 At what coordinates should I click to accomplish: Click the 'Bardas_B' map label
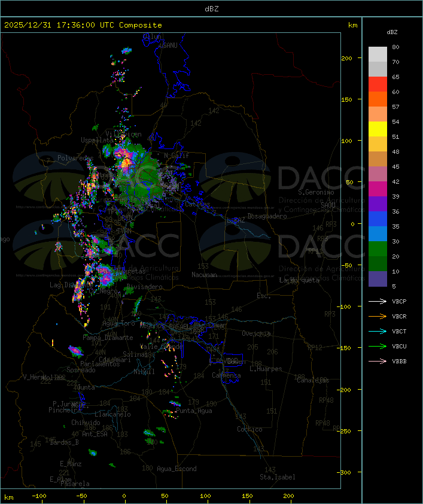pyautogui.click(x=64, y=442)
